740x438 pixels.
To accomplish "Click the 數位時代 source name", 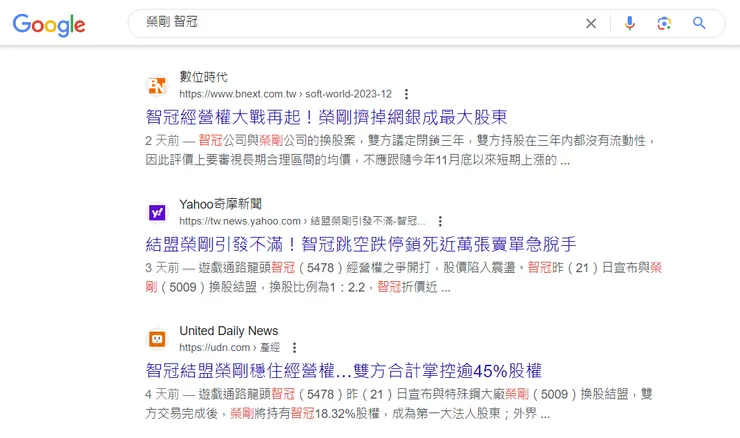I will (x=203, y=77).
